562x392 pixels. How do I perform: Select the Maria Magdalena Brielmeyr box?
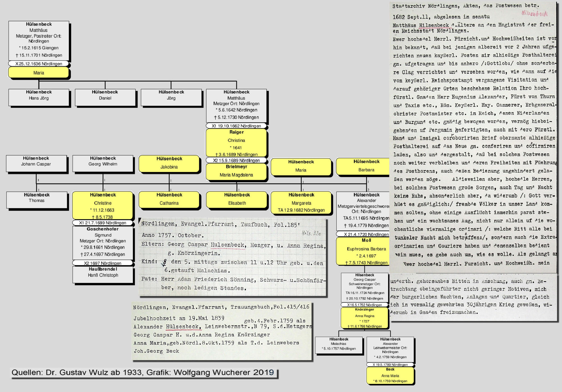(x=236, y=171)
